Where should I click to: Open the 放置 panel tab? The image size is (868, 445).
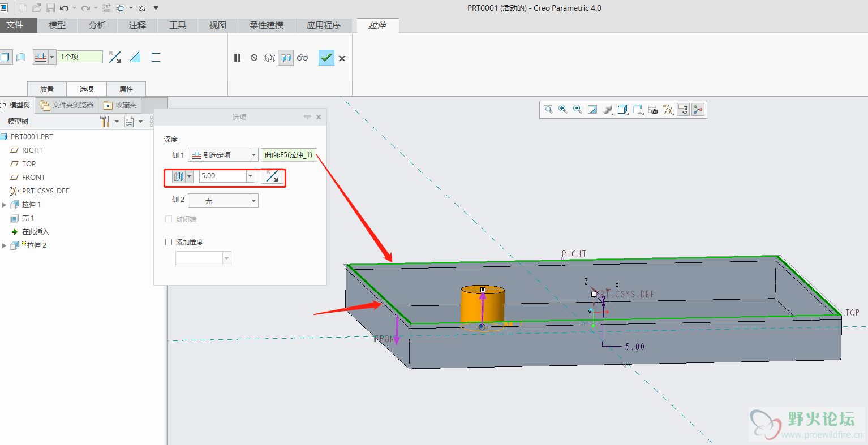pos(47,89)
